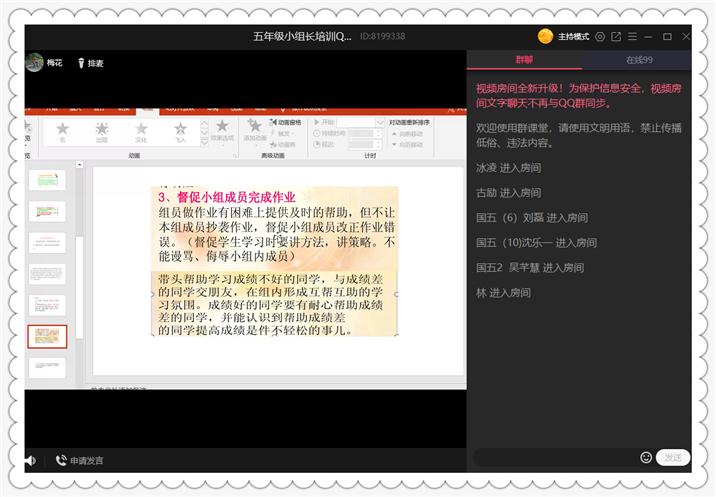This screenshot has width=716, height=497.
Task: Click the pop-out window icon in title bar
Action: point(616,37)
